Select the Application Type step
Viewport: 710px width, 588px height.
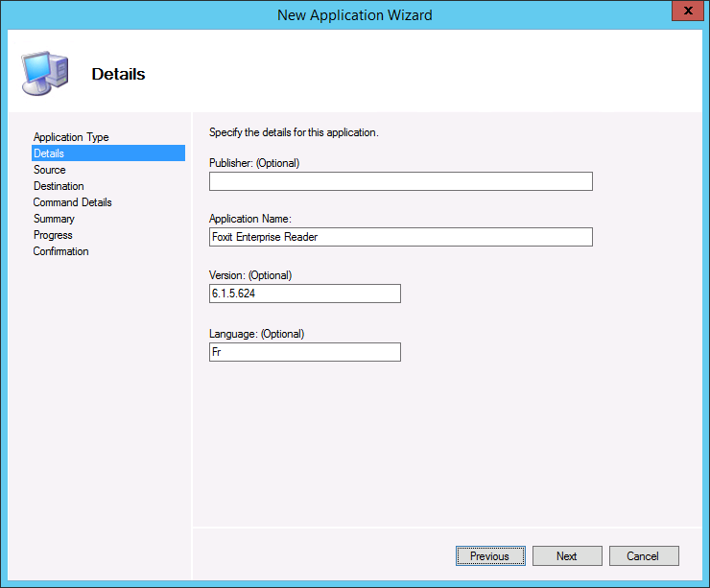pyautogui.click(x=71, y=137)
